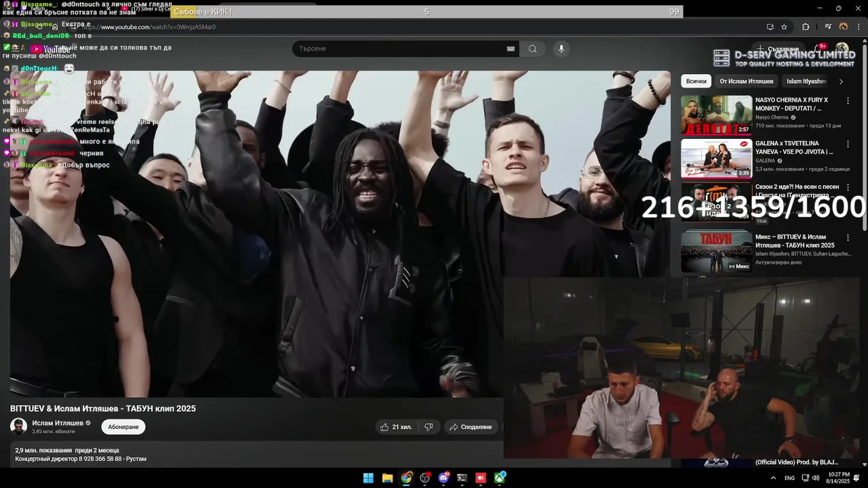The height and width of the screenshot is (488, 868).
Task: Open YouTube notifications bell
Action: point(819,49)
